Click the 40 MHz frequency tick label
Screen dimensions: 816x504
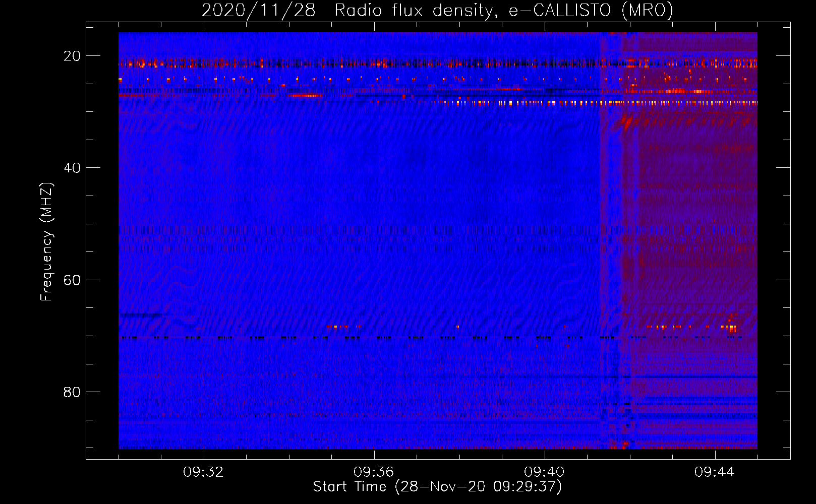[x=72, y=168]
